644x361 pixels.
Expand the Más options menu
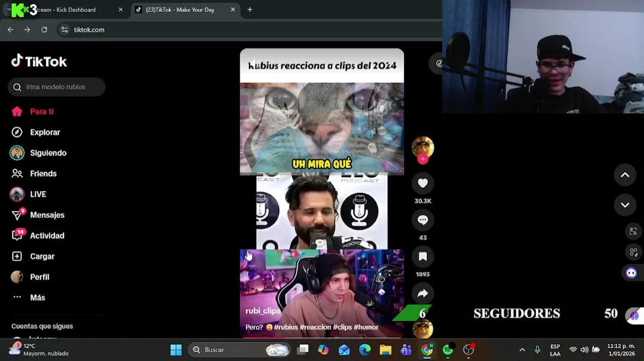coord(29,297)
